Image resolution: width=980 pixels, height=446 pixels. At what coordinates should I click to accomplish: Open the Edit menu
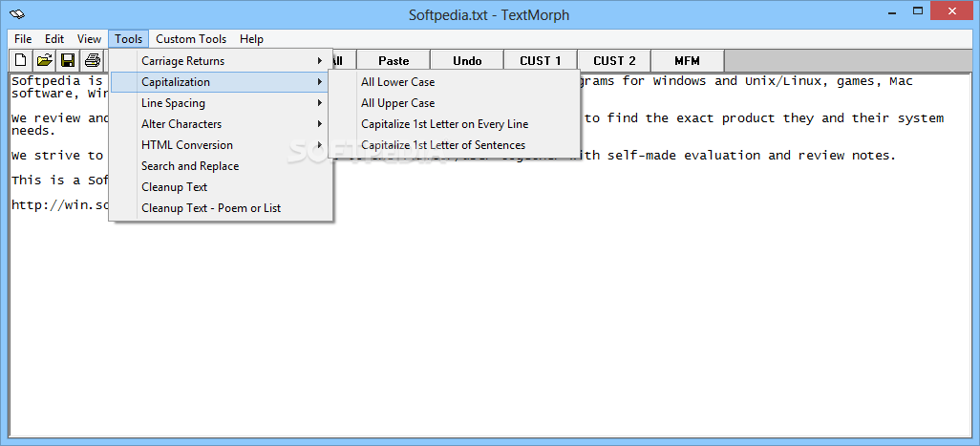(54, 39)
